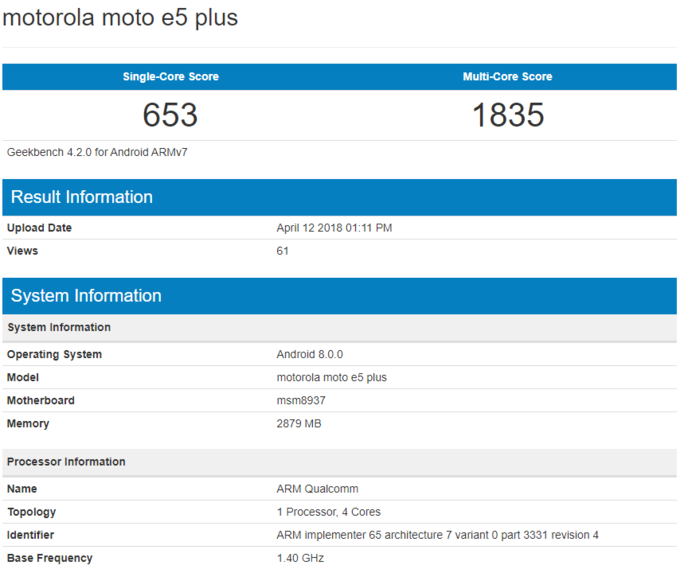Viewport: 680px width, 569px height.
Task: Select the Upload Date label
Action: click(x=39, y=228)
